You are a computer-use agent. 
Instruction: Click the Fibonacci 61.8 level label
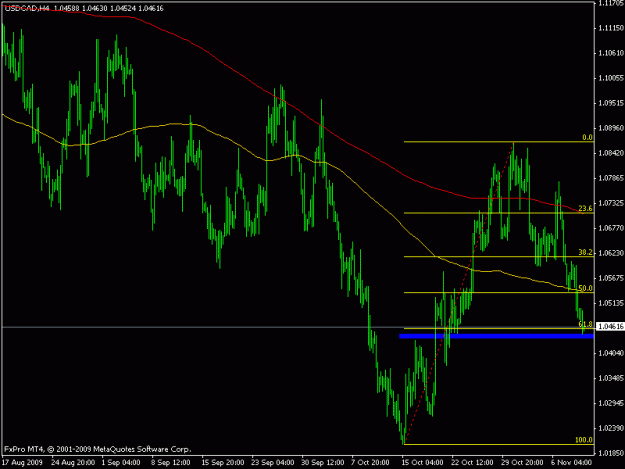(x=585, y=324)
